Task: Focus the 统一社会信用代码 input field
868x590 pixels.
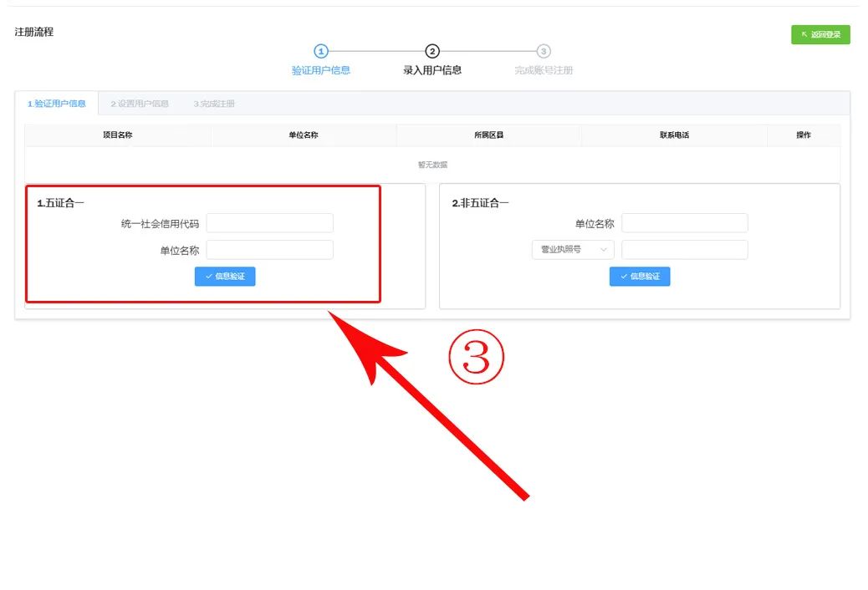Action: pos(269,223)
